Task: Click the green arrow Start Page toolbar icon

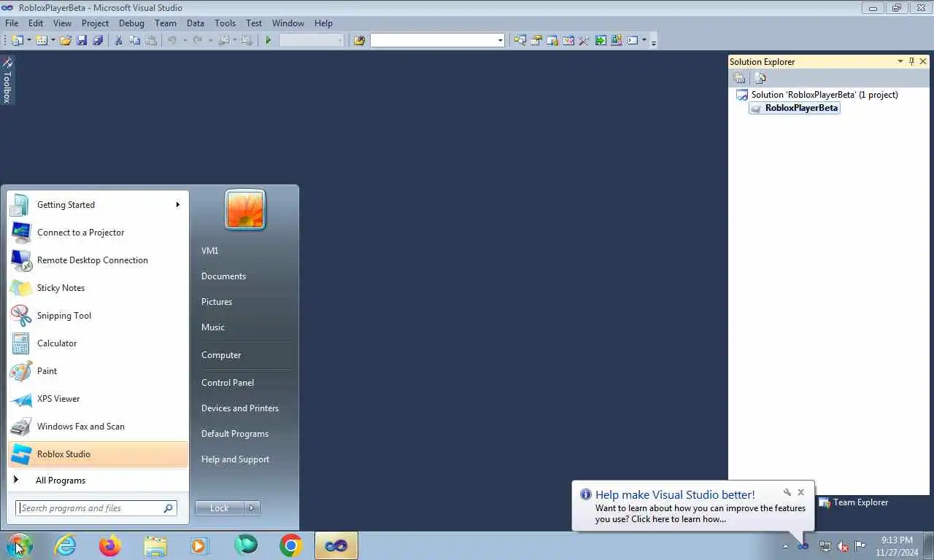Action: click(x=600, y=41)
